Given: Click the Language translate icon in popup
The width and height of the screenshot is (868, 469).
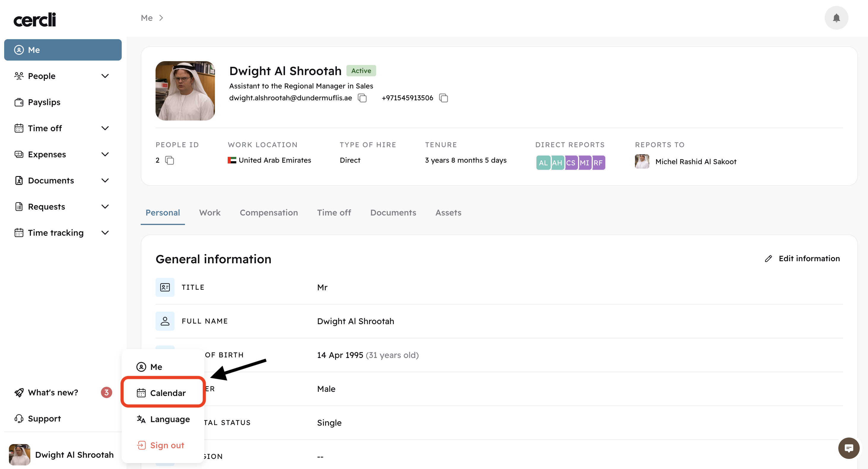Looking at the screenshot, I should click(x=141, y=419).
